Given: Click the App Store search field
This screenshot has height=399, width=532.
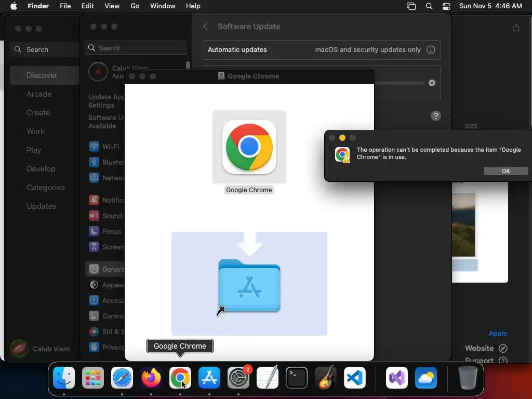Looking at the screenshot, I should click(44, 49).
